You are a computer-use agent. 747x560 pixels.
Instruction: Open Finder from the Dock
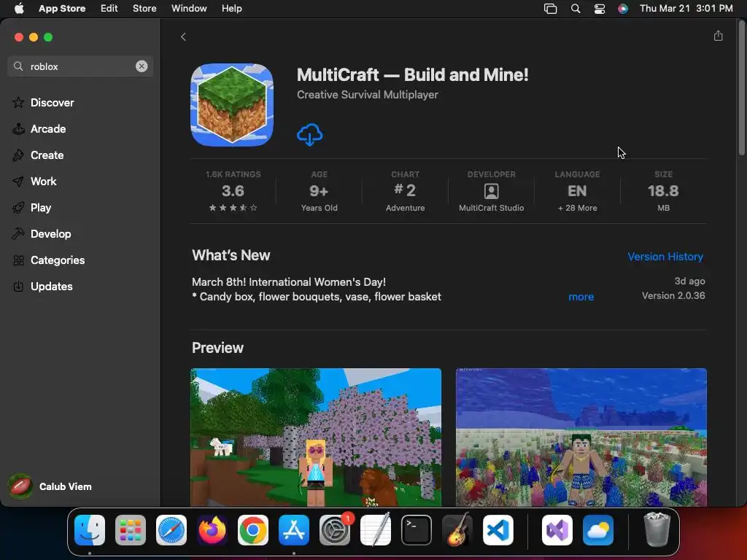[x=90, y=529]
